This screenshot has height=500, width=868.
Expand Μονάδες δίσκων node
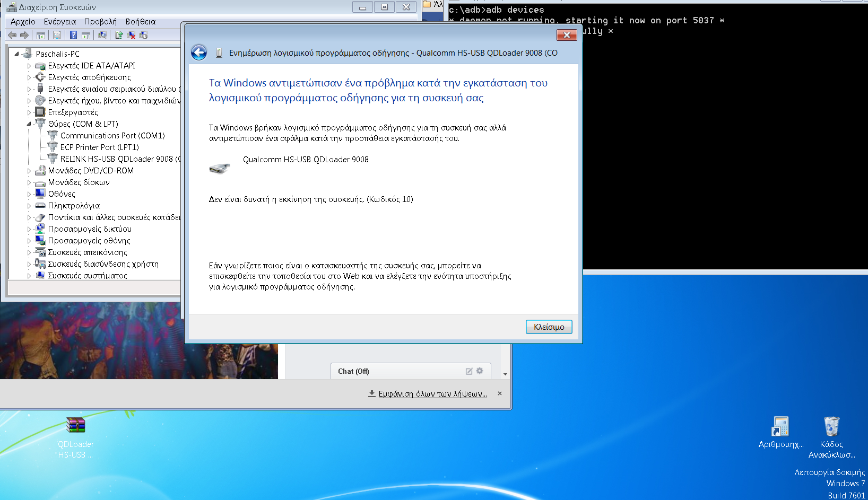tap(29, 182)
